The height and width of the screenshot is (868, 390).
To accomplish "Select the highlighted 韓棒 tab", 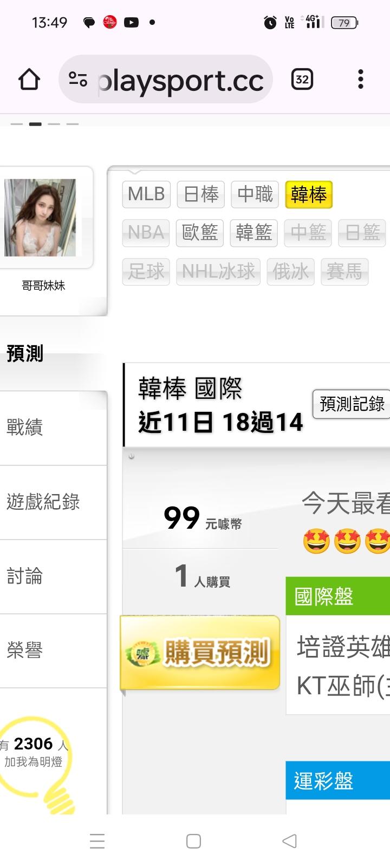I will 309,194.
